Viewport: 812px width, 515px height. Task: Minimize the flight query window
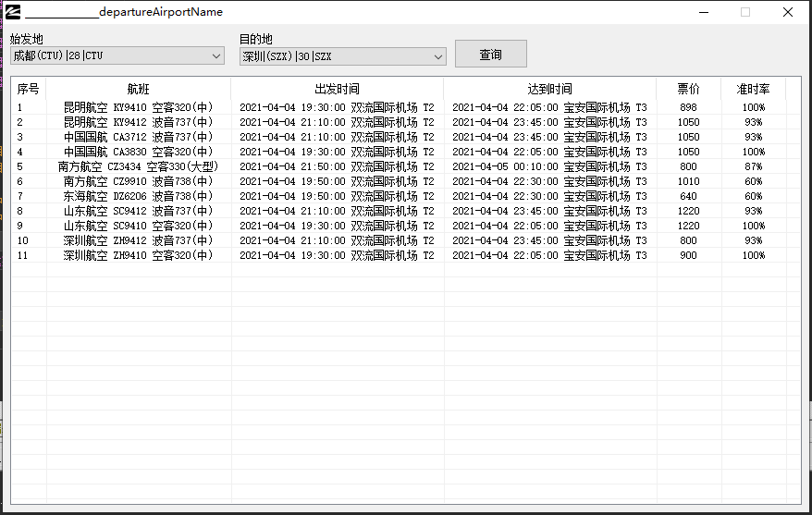tap(703, 12)
